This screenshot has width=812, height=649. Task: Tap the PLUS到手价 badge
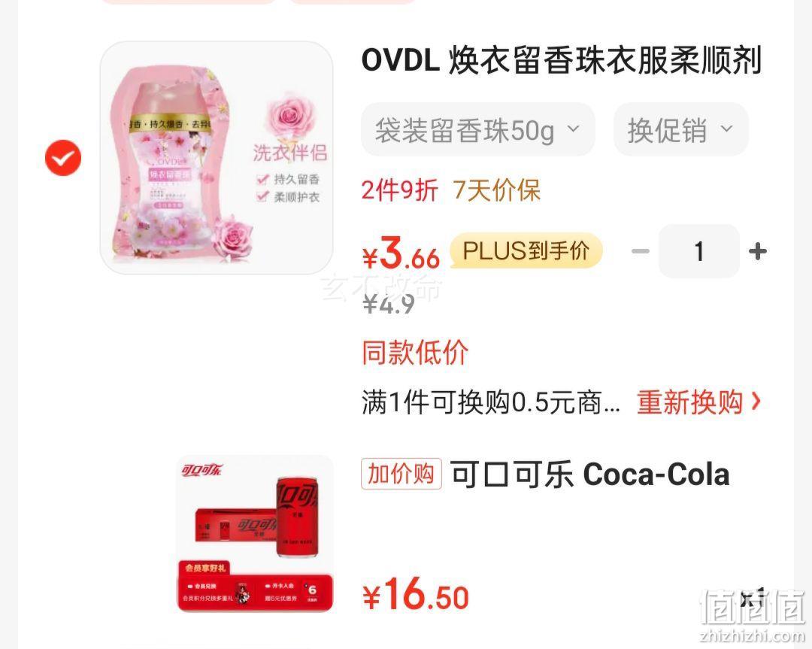[x=526, y=250]
